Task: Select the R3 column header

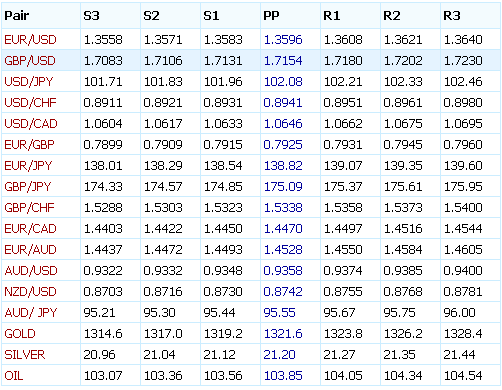Action: (452, 16)
